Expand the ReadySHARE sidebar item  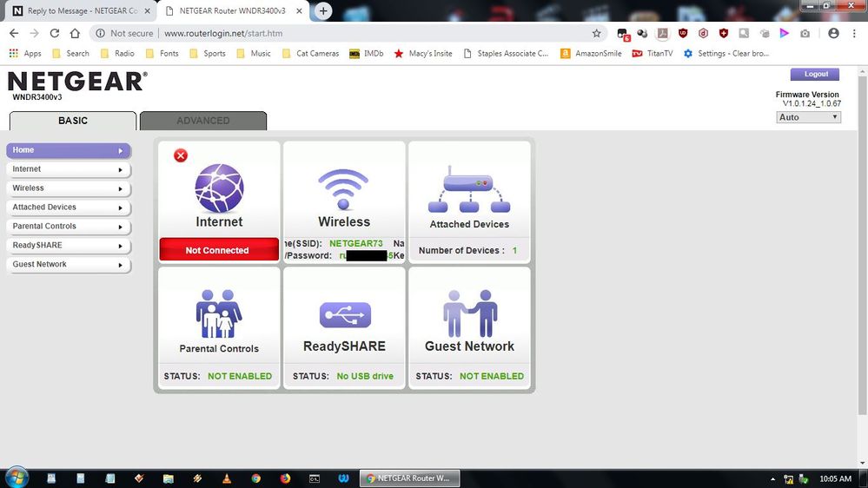click(68, 246)
